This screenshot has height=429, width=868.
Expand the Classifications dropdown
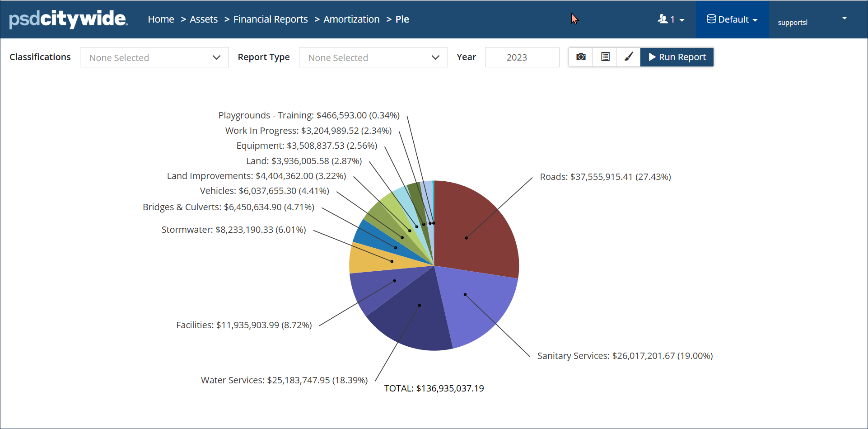click(x=154, y=57)
